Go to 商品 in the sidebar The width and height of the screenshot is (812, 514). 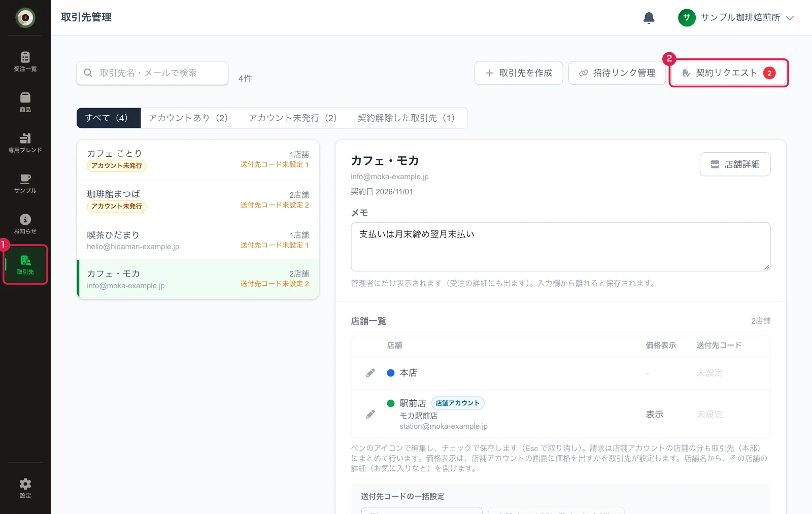[x=25, y=102]
